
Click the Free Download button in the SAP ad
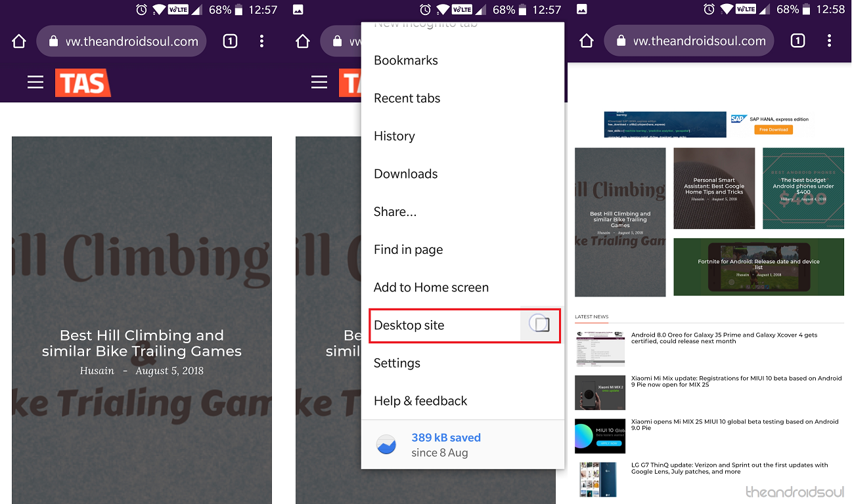(x=774, y=129)
